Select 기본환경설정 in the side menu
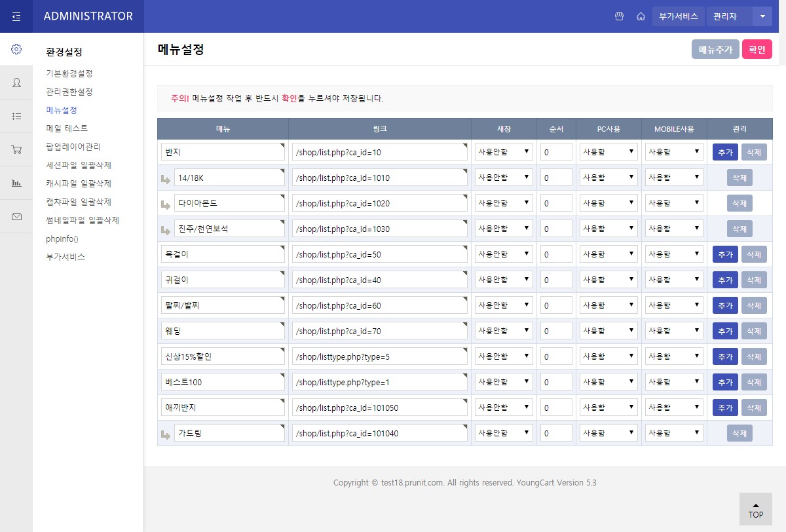Image resolution: width=786 pixels, height=532 pixels. pos(69,73)
